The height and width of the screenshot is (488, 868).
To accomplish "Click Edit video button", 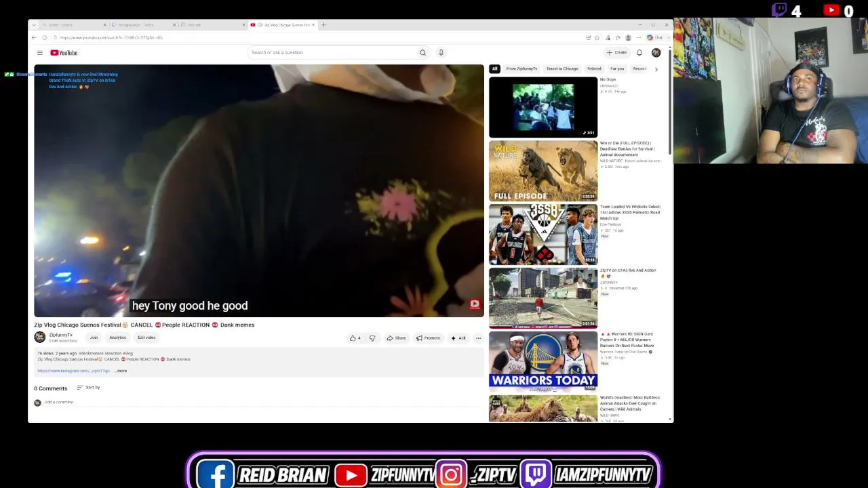I will (x=146, y=338).
